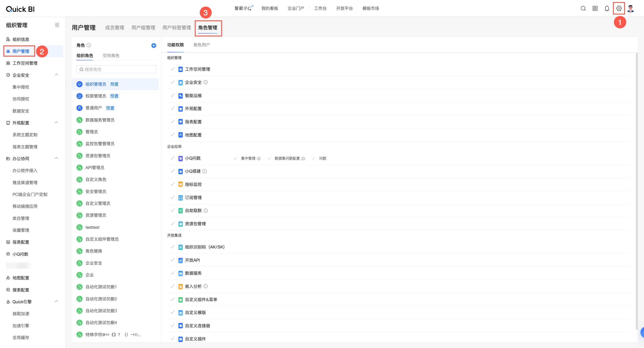Viewport: 644px width, 348px height.
Task: Click the info icon beside 集中管理
Action: coord(259,159)
